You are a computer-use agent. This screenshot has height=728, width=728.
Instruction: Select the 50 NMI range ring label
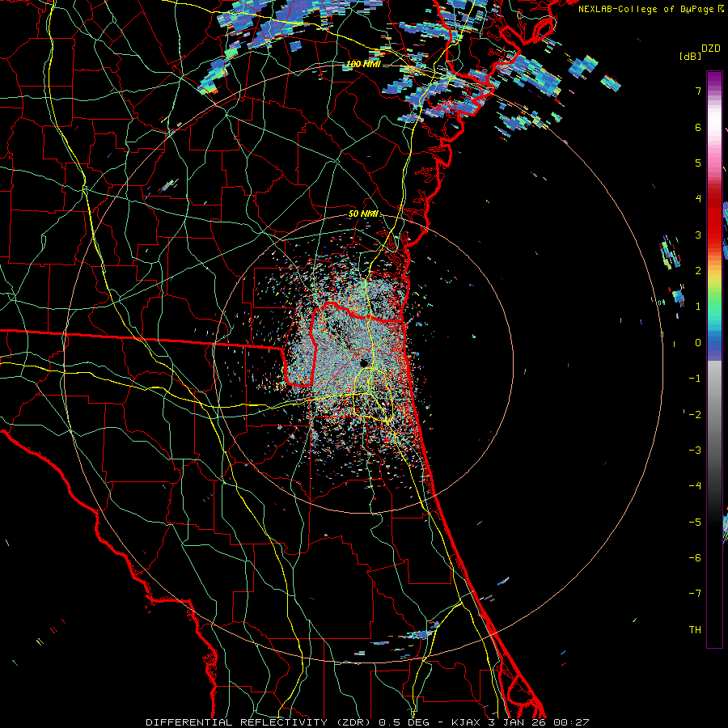pos(363,214)
